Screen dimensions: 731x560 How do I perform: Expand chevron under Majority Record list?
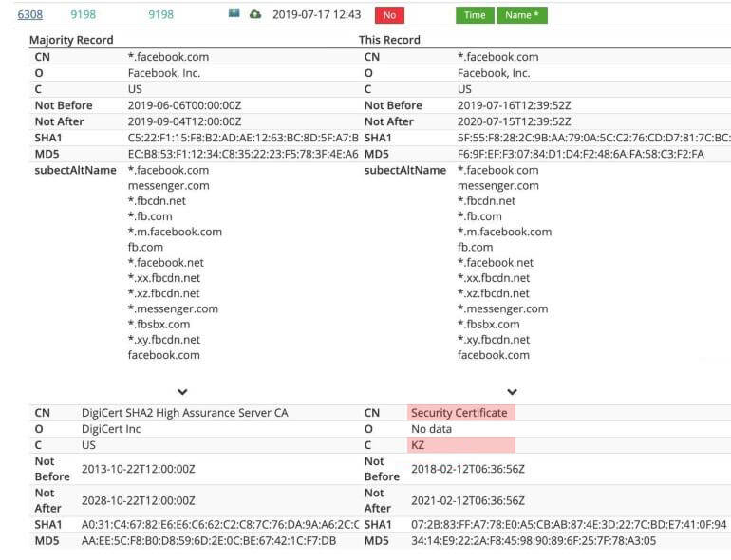point(182,391)
